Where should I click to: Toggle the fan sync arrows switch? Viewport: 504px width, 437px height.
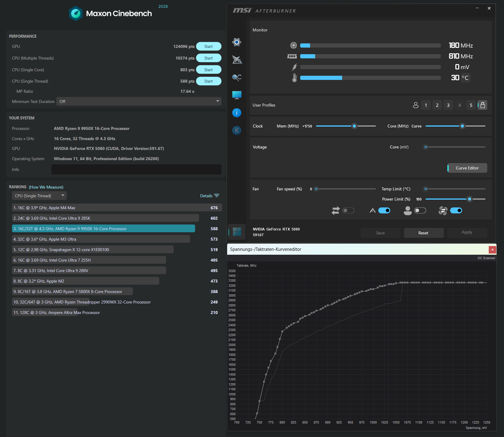(348, 211)
